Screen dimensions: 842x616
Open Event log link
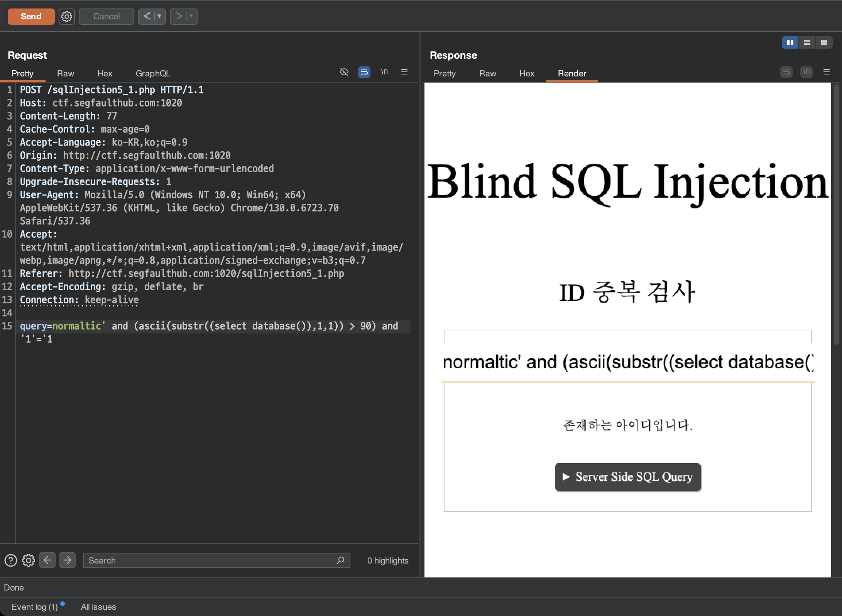(x=34, y=607)
